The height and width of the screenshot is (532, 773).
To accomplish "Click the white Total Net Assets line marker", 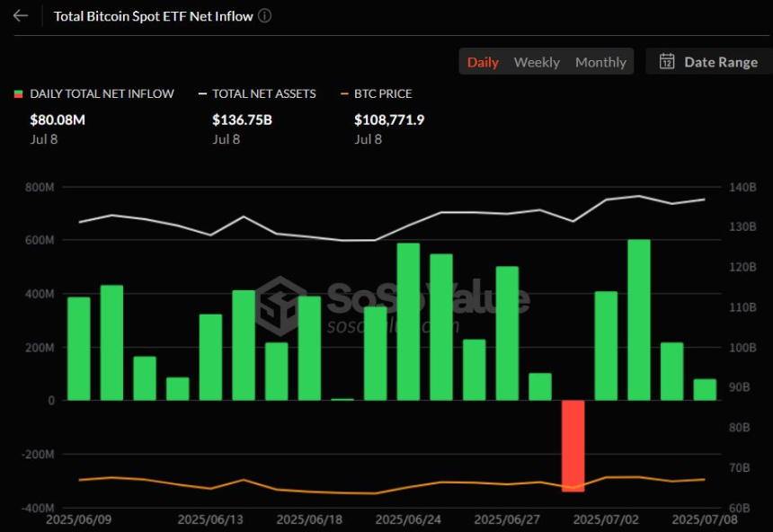I will pos(202,94).
